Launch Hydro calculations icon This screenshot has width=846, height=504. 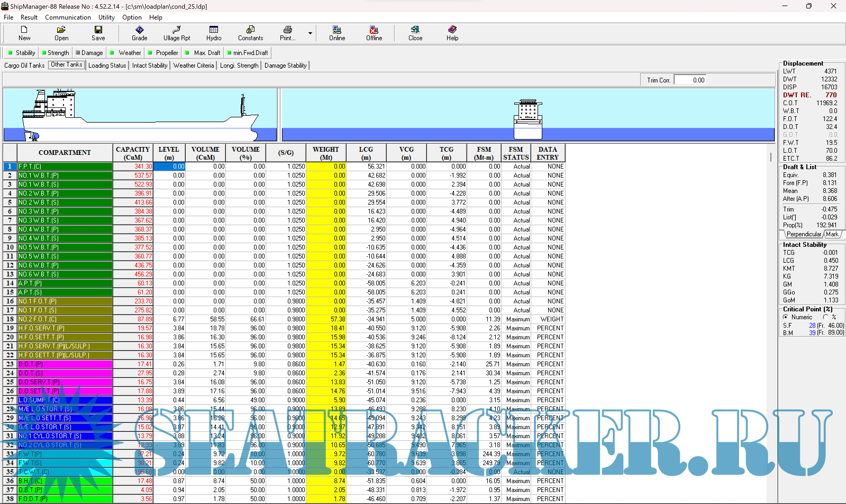coord(213,33)
